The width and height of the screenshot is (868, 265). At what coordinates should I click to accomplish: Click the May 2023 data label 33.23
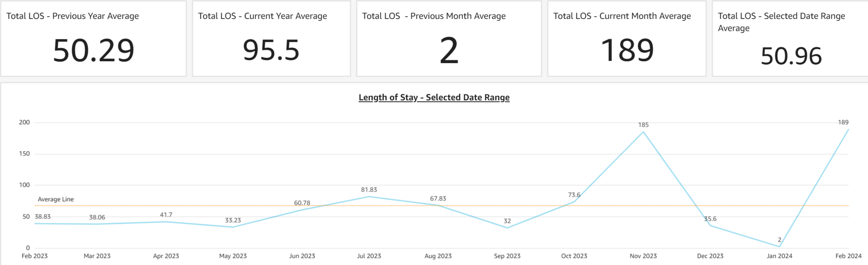(x=233, y=220)
